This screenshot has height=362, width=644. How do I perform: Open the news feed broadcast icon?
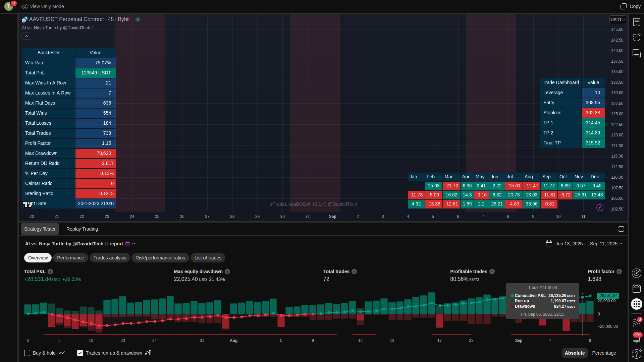click(636, 322)
